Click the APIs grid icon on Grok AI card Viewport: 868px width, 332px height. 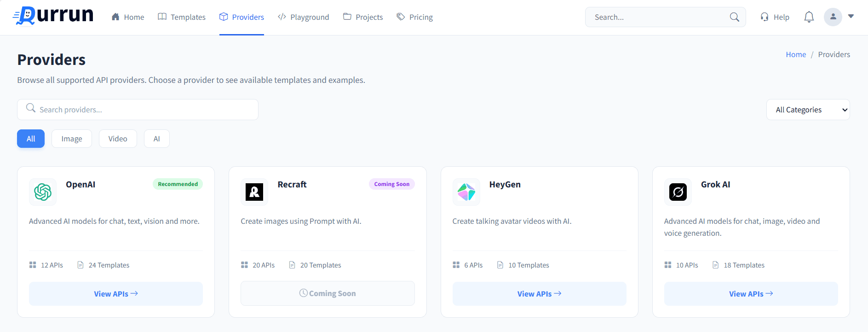(668, 265)
